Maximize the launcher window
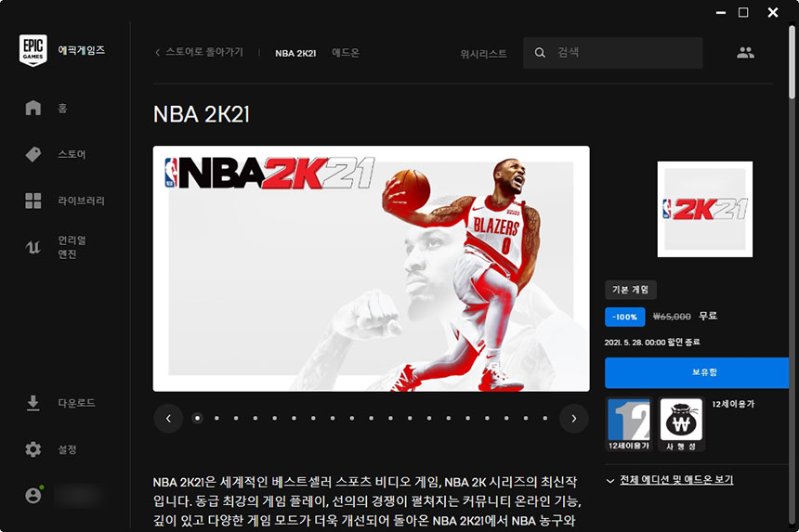799x532 pixels. coord(743,12)
